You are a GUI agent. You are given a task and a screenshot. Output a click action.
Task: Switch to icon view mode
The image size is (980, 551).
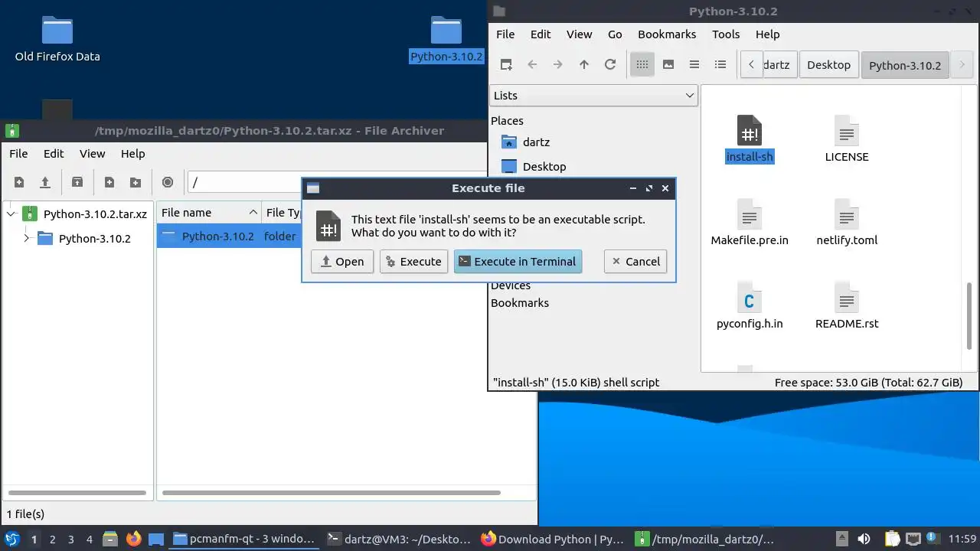(x=642, y=65)
